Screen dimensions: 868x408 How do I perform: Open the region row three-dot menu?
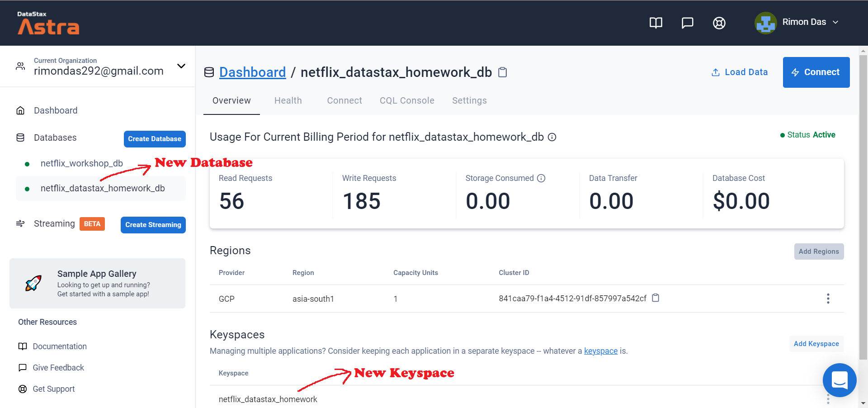828,299
